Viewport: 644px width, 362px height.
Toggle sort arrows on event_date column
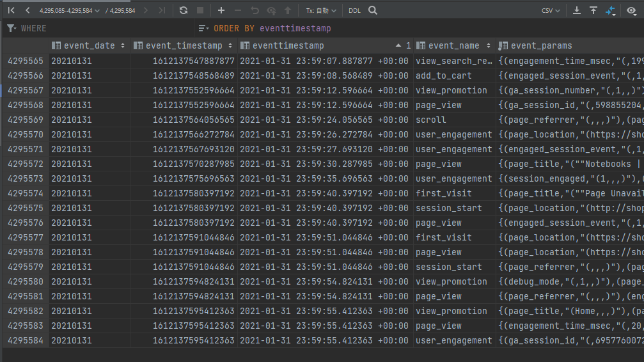coord(123,45)
